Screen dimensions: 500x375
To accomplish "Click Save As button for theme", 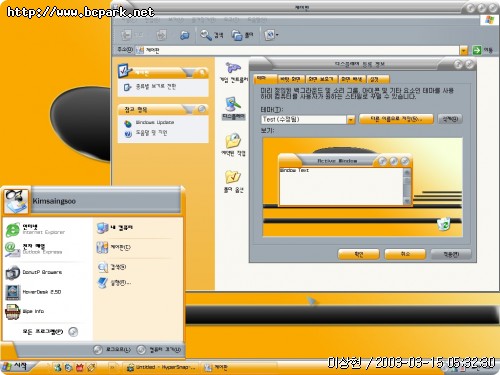I will (x=396, y=119).
